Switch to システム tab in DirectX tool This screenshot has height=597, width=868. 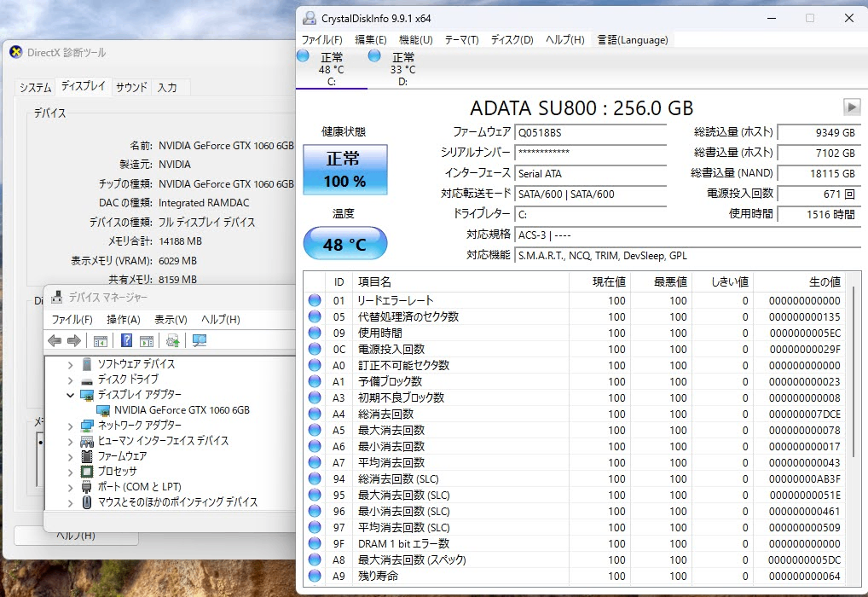(36, 88)
